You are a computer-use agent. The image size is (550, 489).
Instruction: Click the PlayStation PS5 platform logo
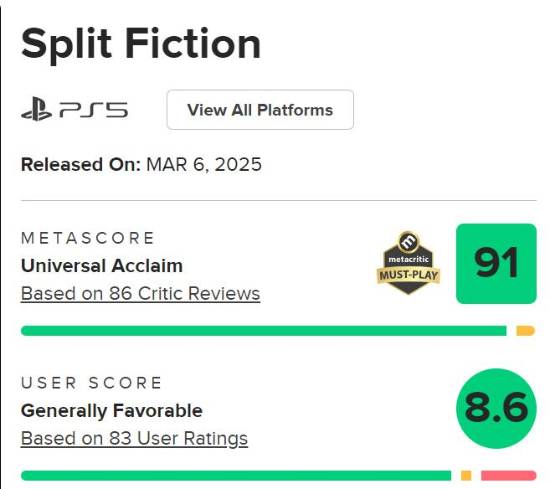point(74,109)
